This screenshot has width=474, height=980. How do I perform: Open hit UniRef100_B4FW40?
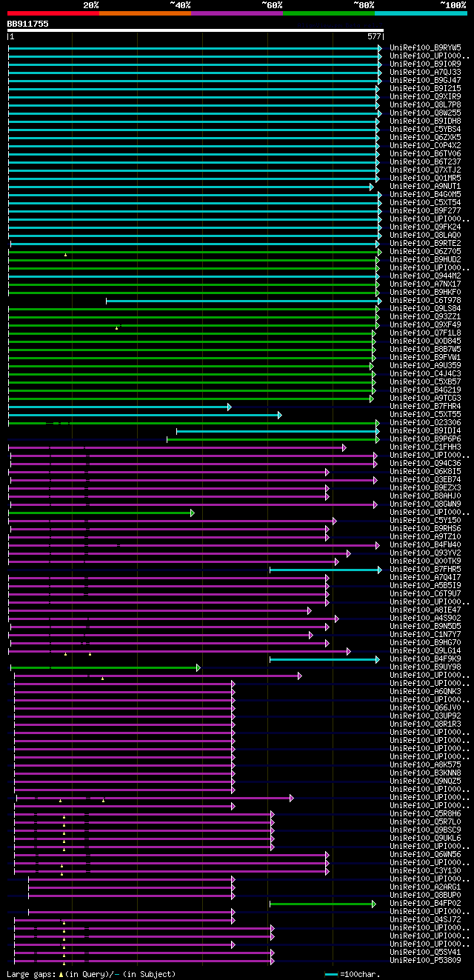[425, 544]
